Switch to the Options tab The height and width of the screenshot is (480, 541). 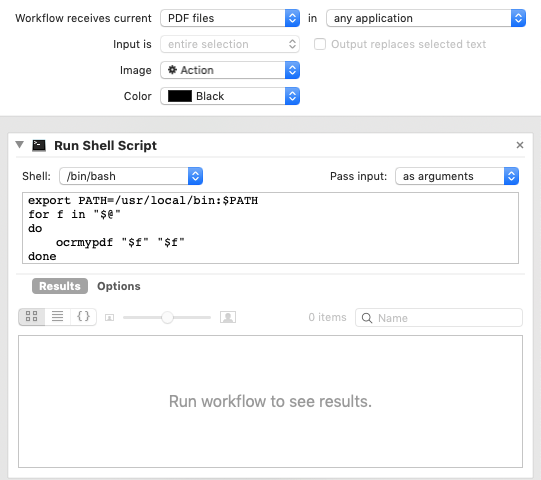[119, 286]
